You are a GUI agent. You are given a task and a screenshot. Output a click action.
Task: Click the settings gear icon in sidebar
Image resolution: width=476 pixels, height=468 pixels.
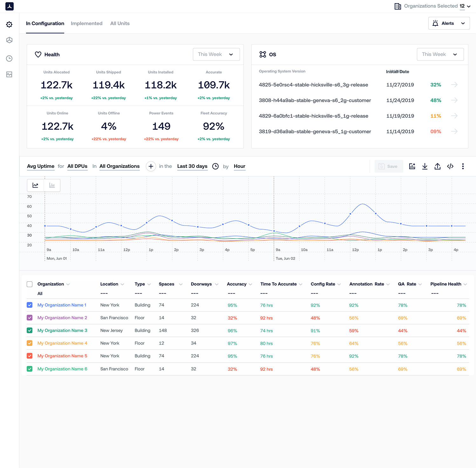coord(9,24)
